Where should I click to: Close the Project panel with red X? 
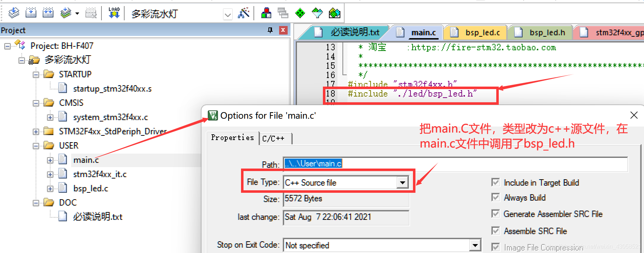click(283, 30)
